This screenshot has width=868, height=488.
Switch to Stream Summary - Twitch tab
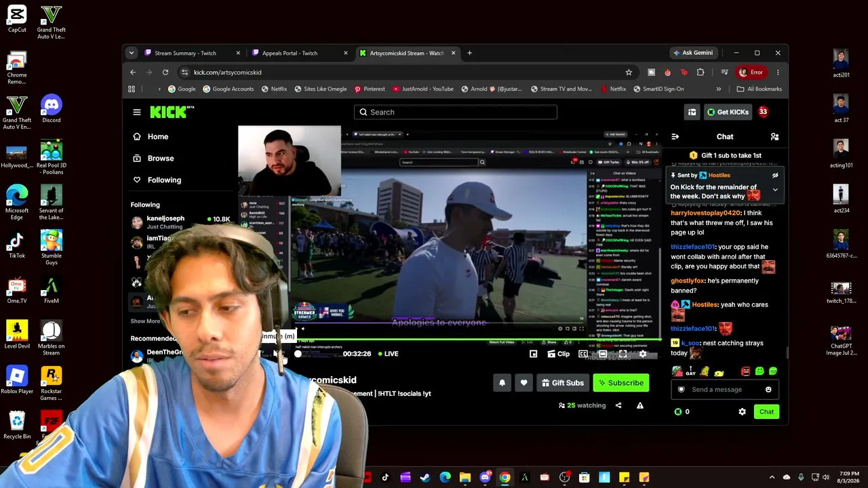click(x=193, y=53)
